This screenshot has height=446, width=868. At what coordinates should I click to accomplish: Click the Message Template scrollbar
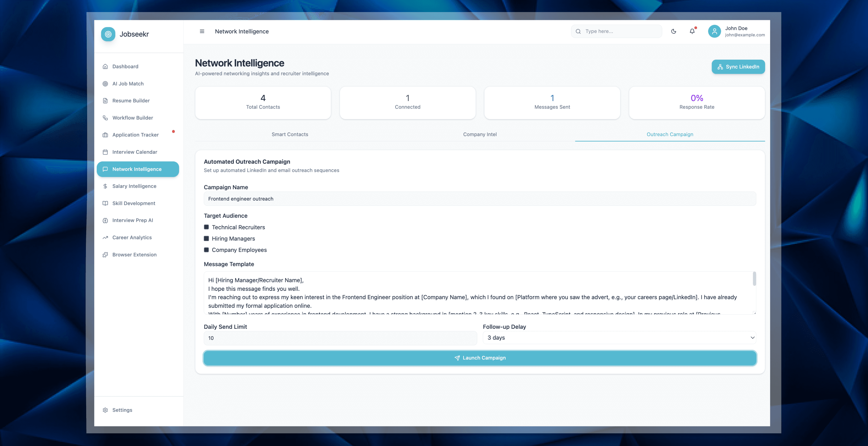point(754,279)
